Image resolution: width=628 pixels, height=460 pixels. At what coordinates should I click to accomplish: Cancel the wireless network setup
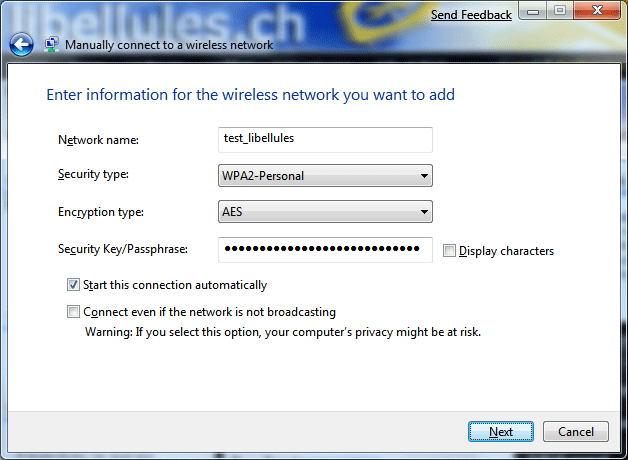click(x=576, y=432)
